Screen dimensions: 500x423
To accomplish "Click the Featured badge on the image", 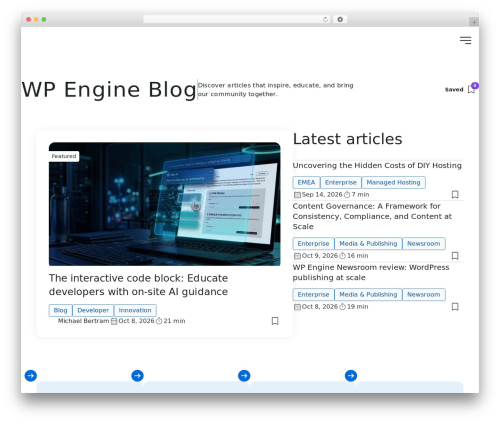I will (x=64, y=156).
